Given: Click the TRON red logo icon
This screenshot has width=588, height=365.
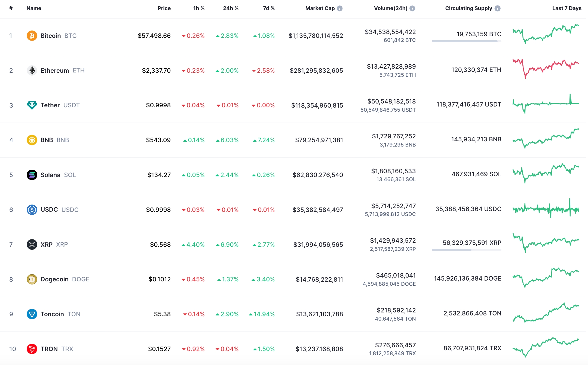Looking at the screenshot, I should 32,349.
